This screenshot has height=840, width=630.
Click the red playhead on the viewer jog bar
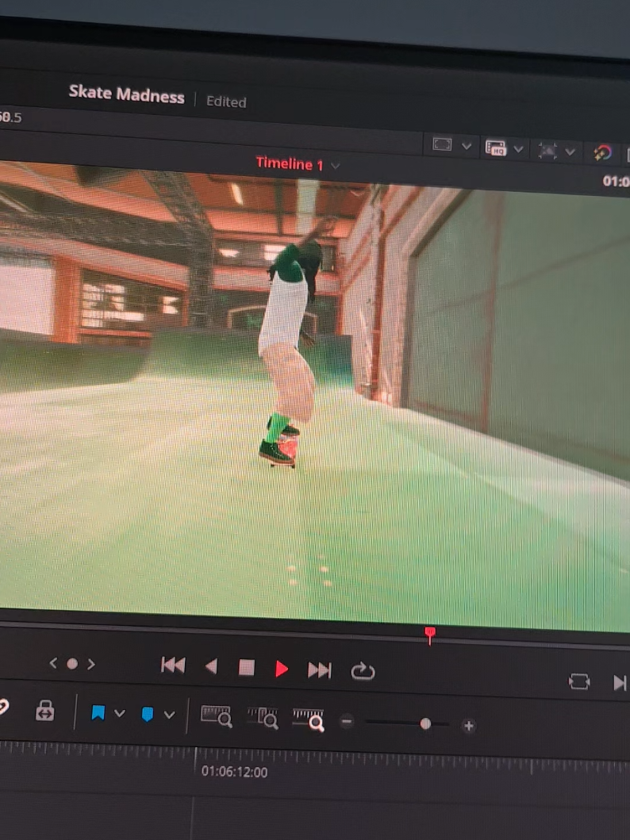(x=429, y=635)
